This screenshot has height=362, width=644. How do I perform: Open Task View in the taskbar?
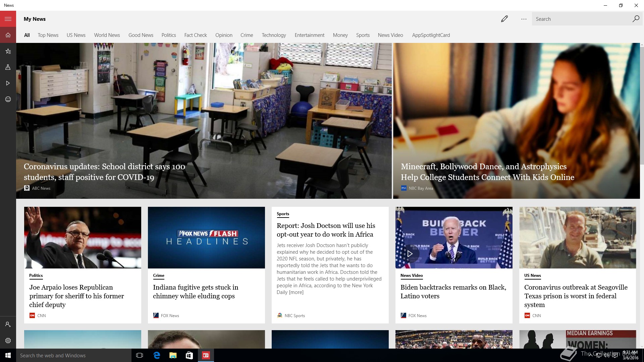pyautogui.click(x=140, y=355)
